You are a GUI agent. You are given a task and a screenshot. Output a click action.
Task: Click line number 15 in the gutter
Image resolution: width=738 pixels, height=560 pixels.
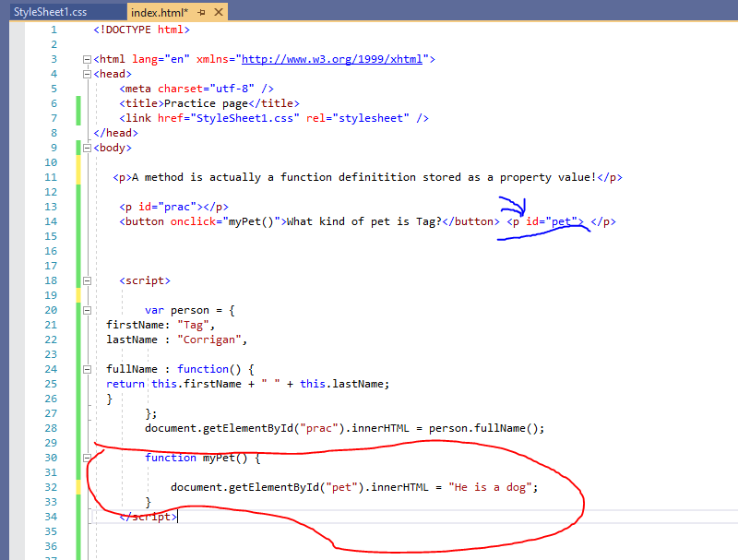pyautogui.click(x=51, y=237)
